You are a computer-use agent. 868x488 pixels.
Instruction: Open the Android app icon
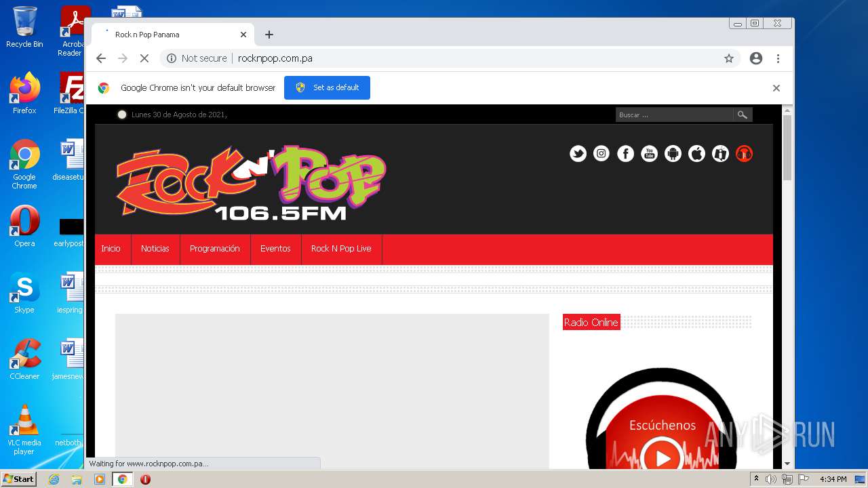point(673,154)
